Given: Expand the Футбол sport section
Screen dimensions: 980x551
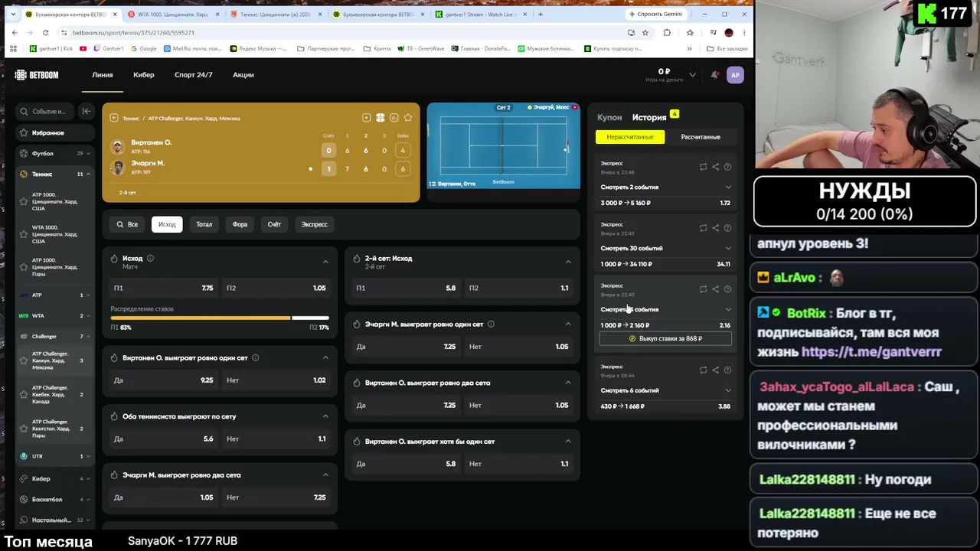Looking at the screenshot, I should 88,153.
